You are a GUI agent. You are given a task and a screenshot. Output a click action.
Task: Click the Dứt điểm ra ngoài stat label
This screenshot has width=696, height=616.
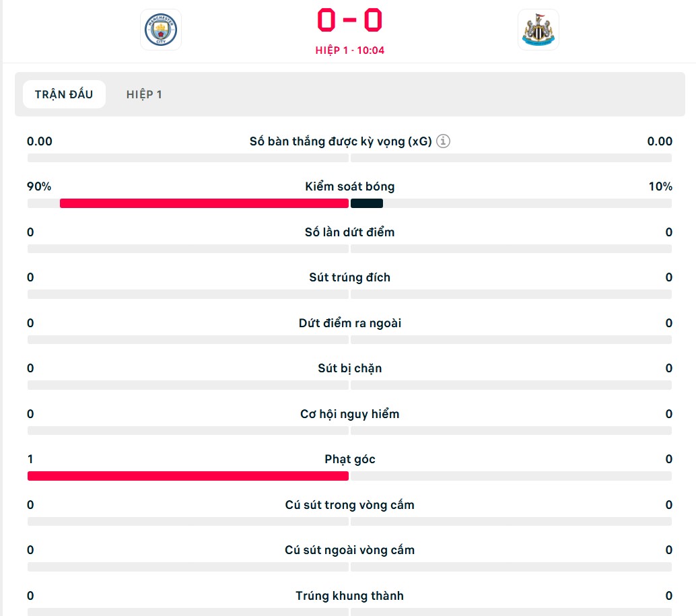350,323
